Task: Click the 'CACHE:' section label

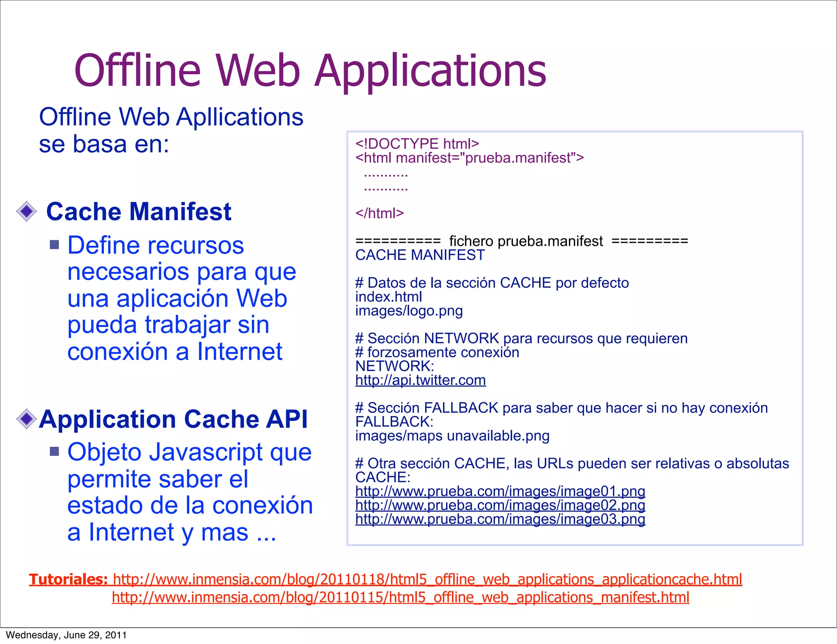Action: 383,477
